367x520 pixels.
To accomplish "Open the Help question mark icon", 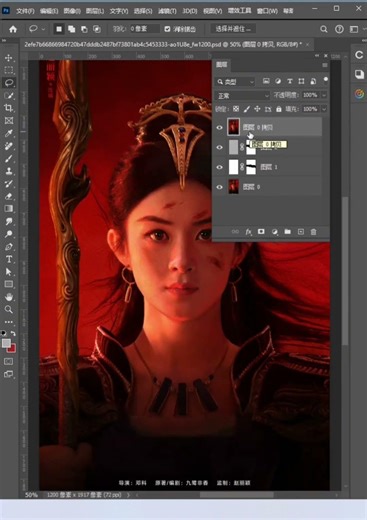I will point(339,29).
